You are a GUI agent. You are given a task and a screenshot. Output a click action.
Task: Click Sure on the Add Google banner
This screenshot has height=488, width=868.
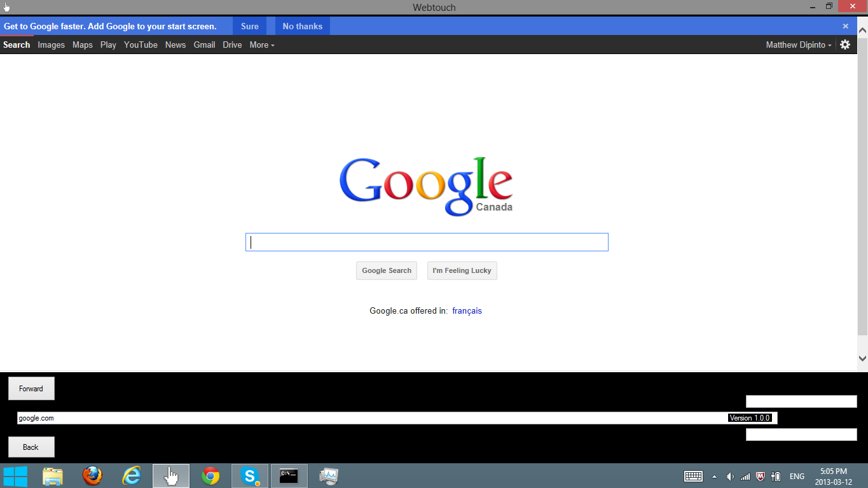coord(250,26)
